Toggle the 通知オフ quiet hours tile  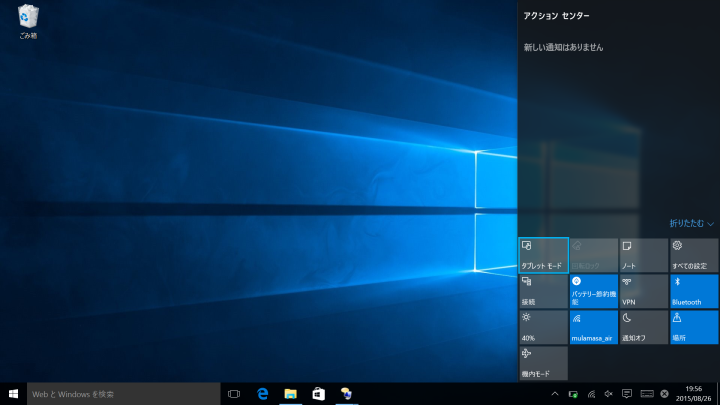click(x=643, y=327)
